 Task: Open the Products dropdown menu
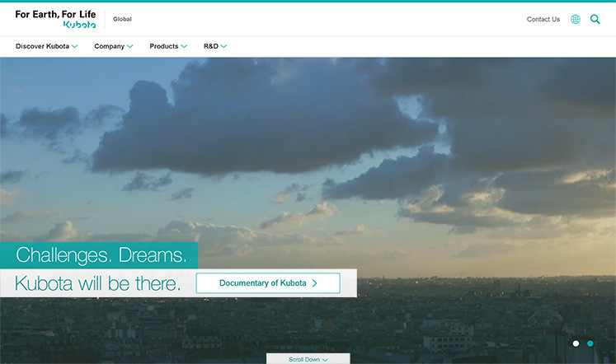(x=168, y=46)
